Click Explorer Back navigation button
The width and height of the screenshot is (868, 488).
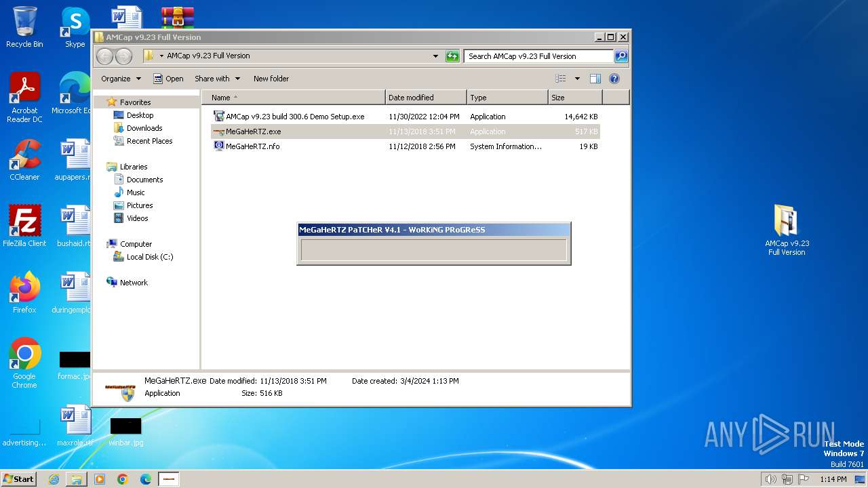click(104, 56)
